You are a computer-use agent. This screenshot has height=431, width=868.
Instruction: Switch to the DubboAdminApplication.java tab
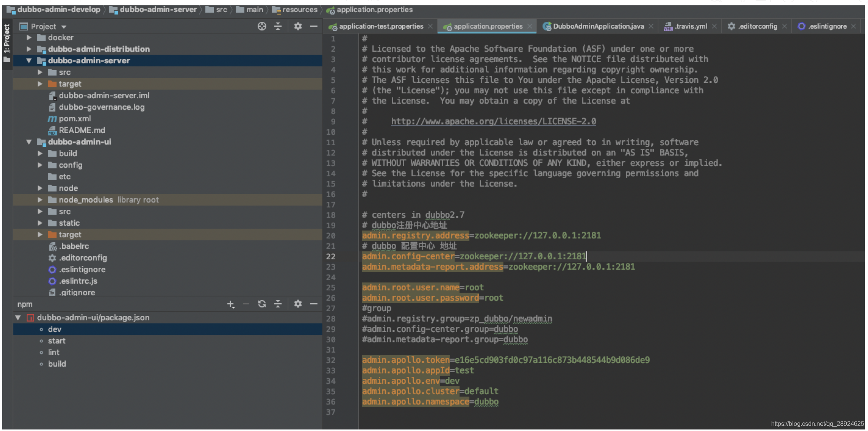(x=598, y=26)
